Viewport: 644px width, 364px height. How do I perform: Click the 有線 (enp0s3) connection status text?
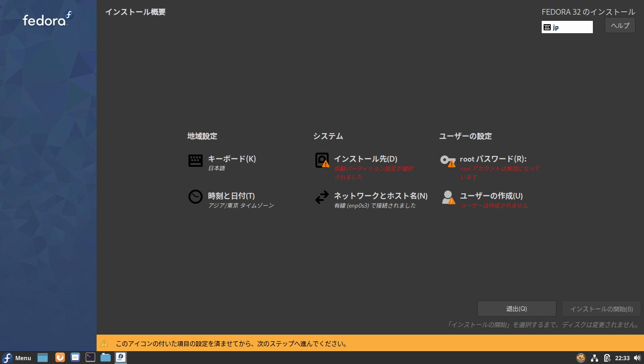point(375,205)
